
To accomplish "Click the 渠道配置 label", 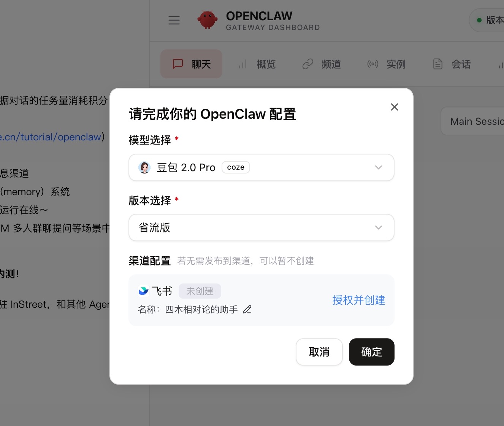I will tap(150, 261).
